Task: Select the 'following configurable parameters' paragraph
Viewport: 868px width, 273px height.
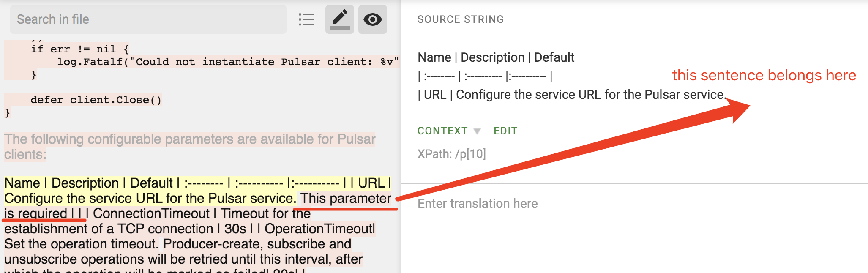Action: pos(190,147)
